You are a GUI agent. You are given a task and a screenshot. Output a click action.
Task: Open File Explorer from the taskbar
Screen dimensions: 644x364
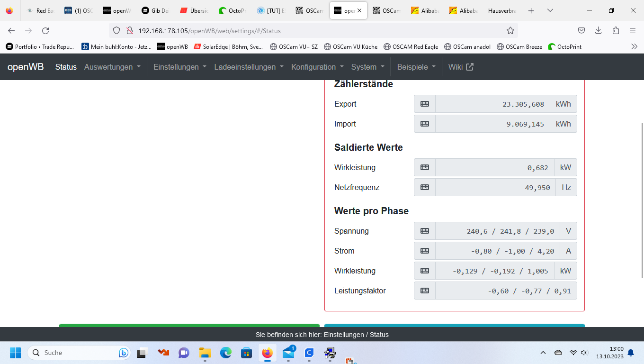(x=205, y=353)
